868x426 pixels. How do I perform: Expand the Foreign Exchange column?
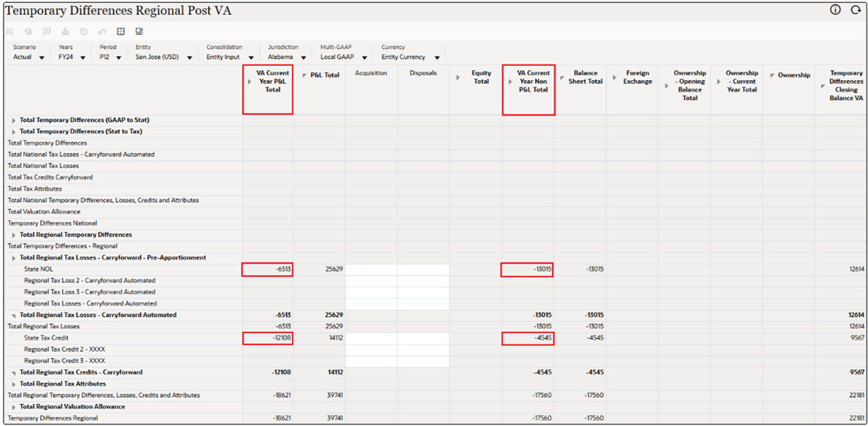pos(615,78)
